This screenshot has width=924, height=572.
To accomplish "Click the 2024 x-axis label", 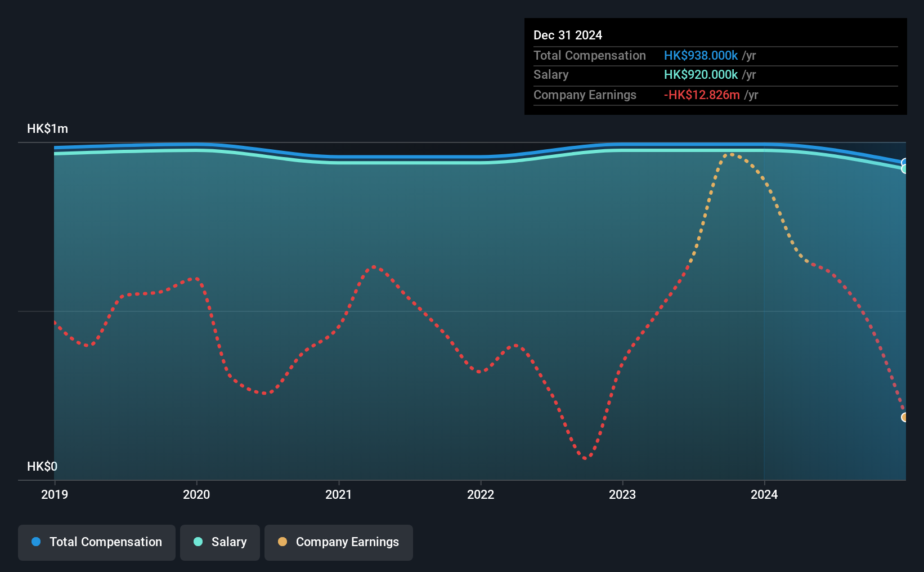I will click(x=764, y=494).
